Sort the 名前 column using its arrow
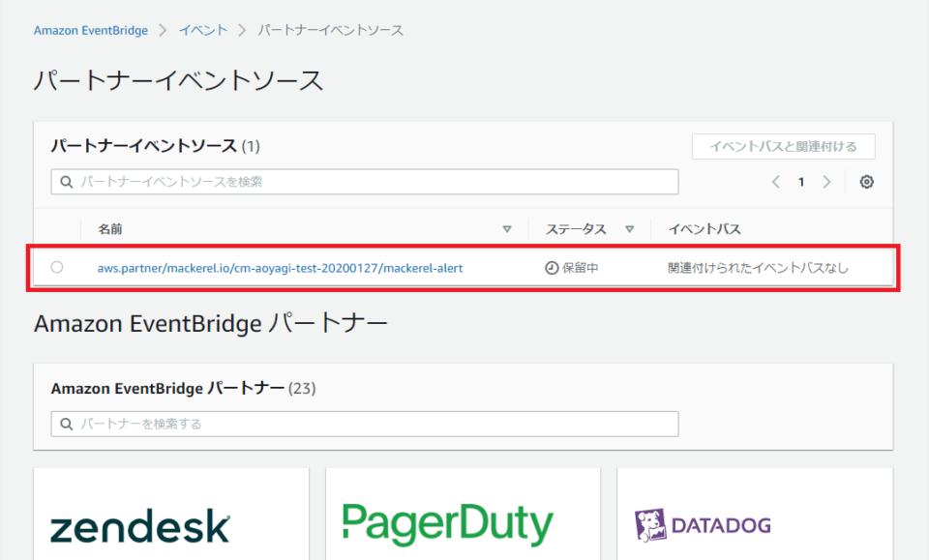 tap(507, 228)
